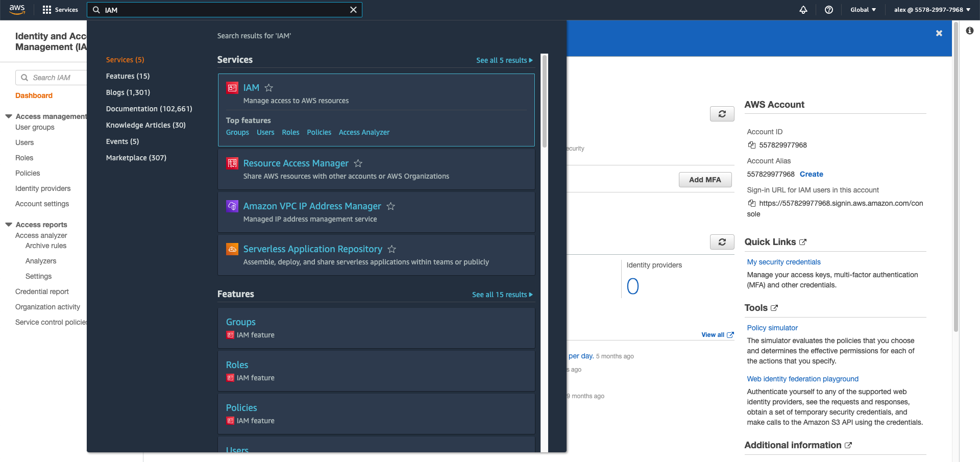
Task: Open the Groups IAM feature card
Action: 376,328
